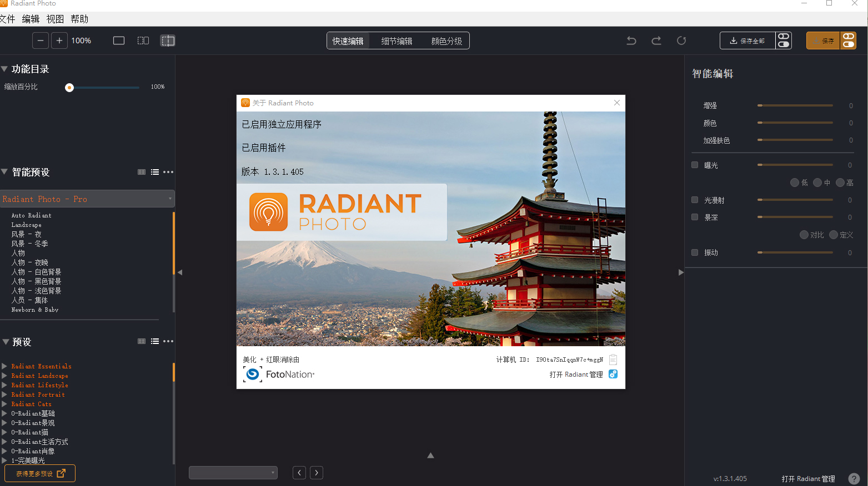Open the Radiant Photo - Pro dropdown

87,199
